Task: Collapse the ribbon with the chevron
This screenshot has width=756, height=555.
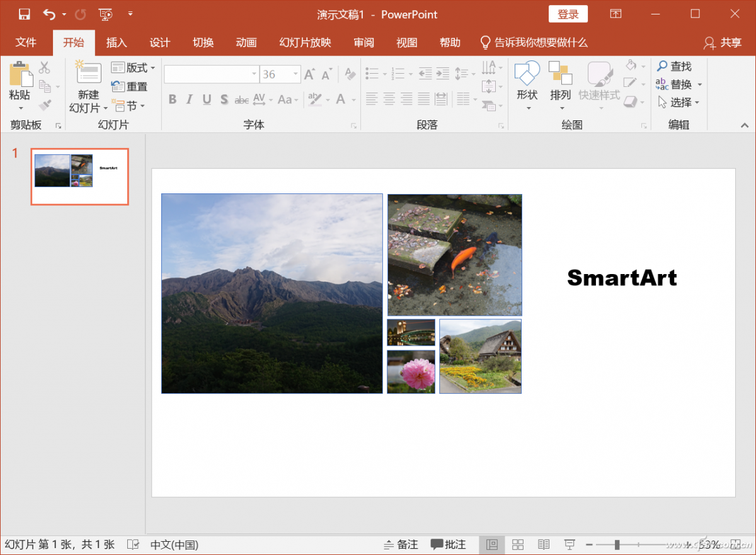Action: 744,125
